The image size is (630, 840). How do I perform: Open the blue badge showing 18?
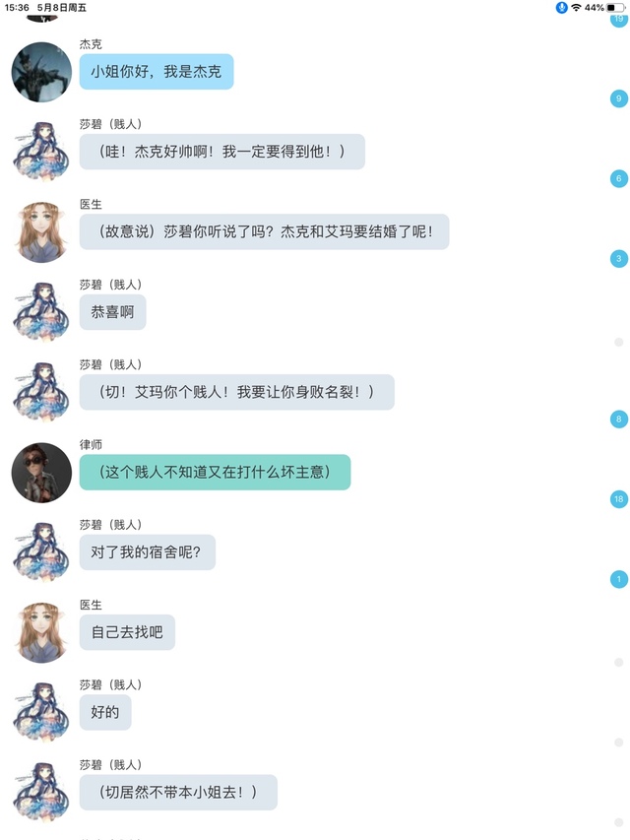coord(619,499)
